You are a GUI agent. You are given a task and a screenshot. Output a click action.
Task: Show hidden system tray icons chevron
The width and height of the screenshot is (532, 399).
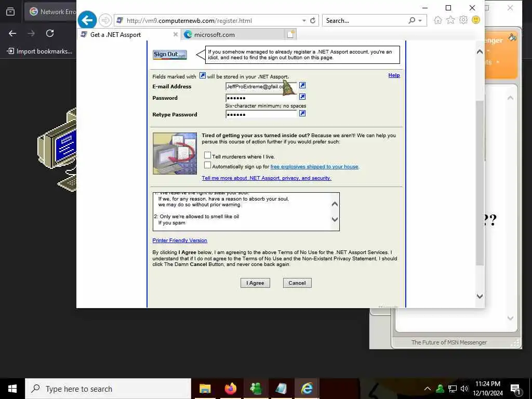point(428,389)
